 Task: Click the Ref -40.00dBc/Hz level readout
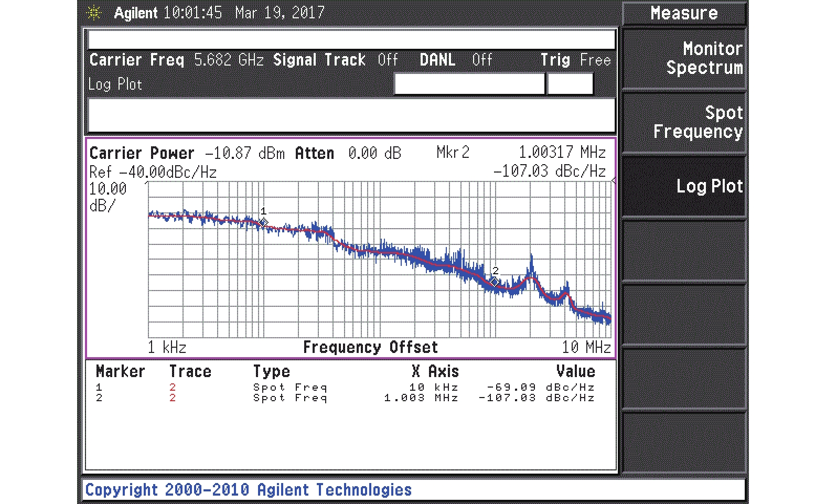tap(153, 173)
